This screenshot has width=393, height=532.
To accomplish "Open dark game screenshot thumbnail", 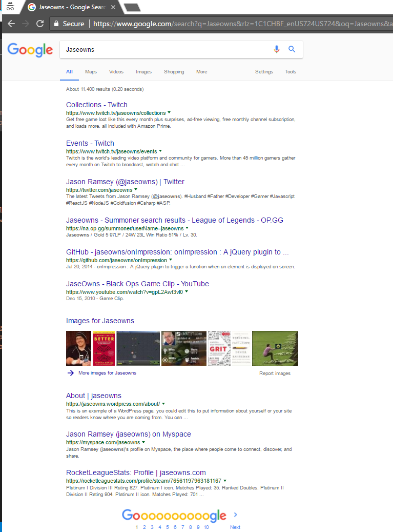I will [x=138, y=348].
